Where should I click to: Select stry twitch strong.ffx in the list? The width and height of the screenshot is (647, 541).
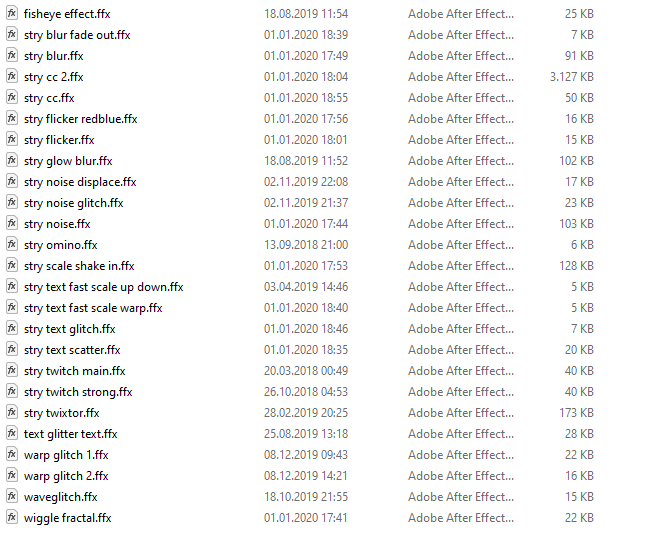pos(78,392)
